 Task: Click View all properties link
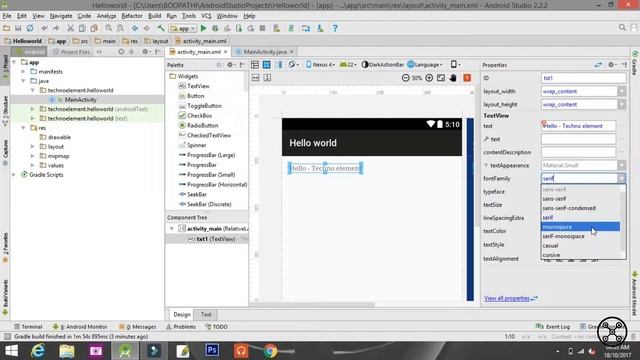[x=507, y=298]
